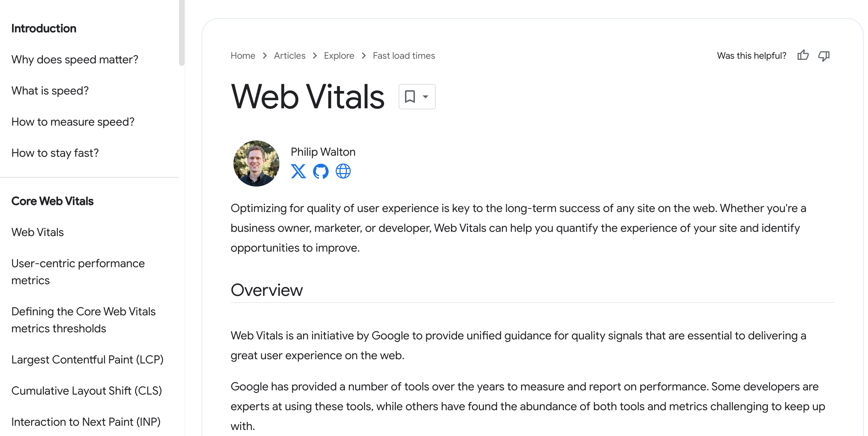Open Interaction to Next Paint (INP)
The image size is (868, 436).
coord(86,422)
